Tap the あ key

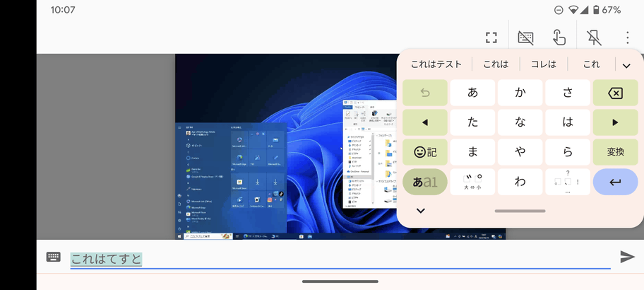coord(472,93)
